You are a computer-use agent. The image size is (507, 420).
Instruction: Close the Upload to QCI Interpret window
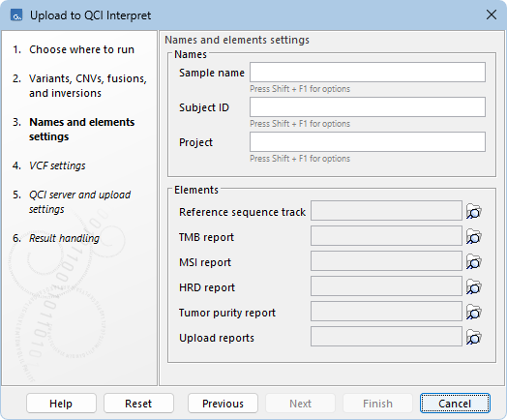coord(492,15)
